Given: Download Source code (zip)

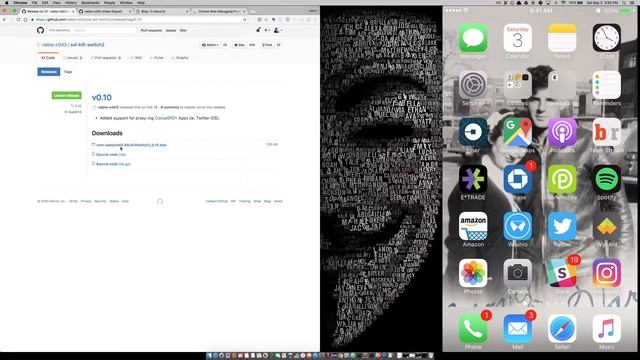Looking at the screenshot, I should coord(111,154).
